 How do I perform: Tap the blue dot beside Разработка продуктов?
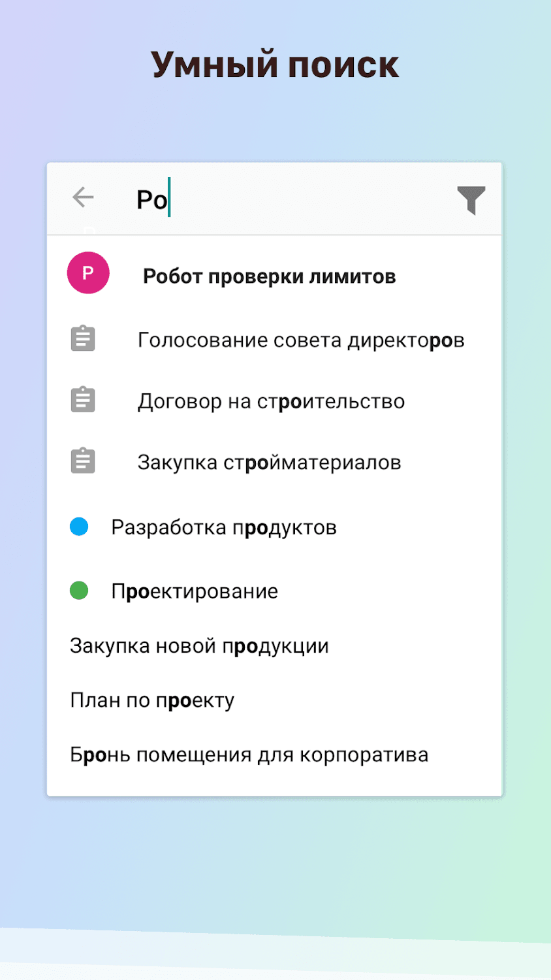[x=79, y=527]
